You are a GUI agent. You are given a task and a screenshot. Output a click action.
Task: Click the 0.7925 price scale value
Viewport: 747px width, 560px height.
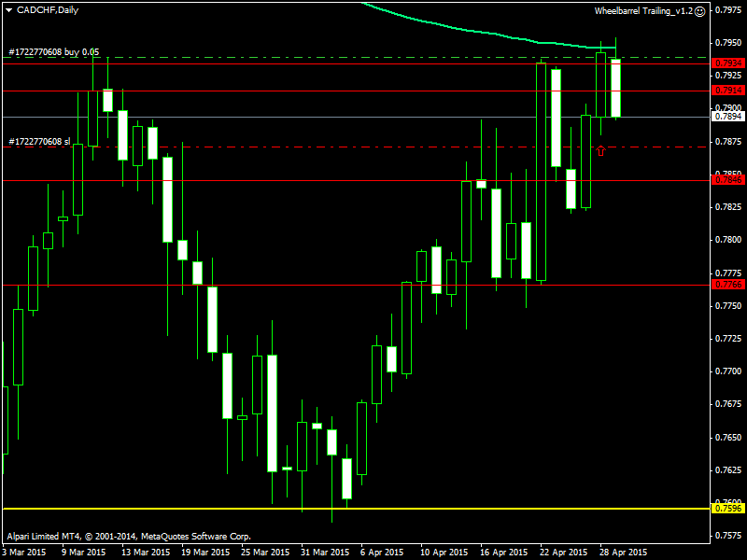click(x=728, y=76)
